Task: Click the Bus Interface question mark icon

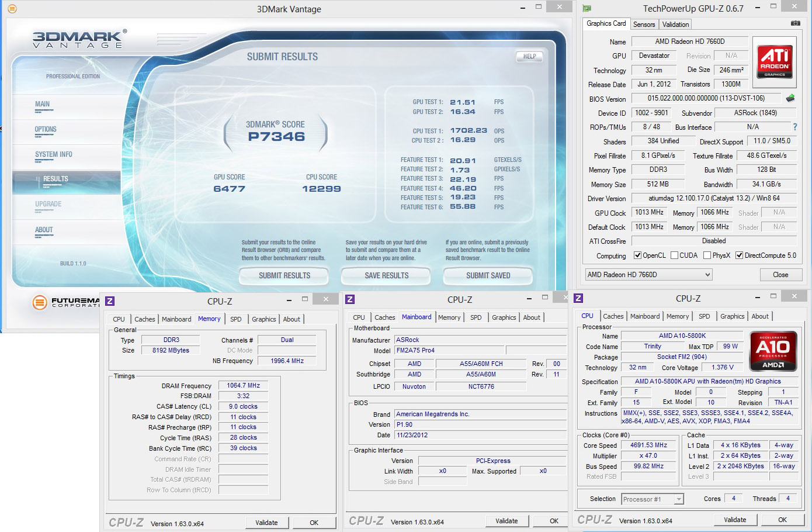Action: point(795,127)
